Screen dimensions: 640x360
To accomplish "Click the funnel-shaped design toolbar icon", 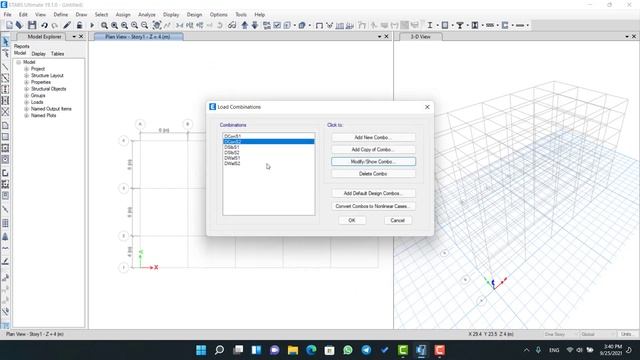I will 460,25.
